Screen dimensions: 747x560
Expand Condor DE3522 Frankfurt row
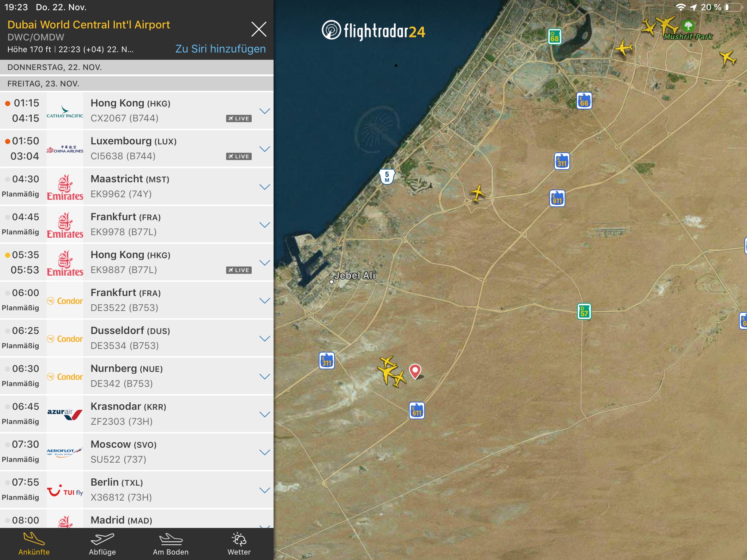click(264, 300)
